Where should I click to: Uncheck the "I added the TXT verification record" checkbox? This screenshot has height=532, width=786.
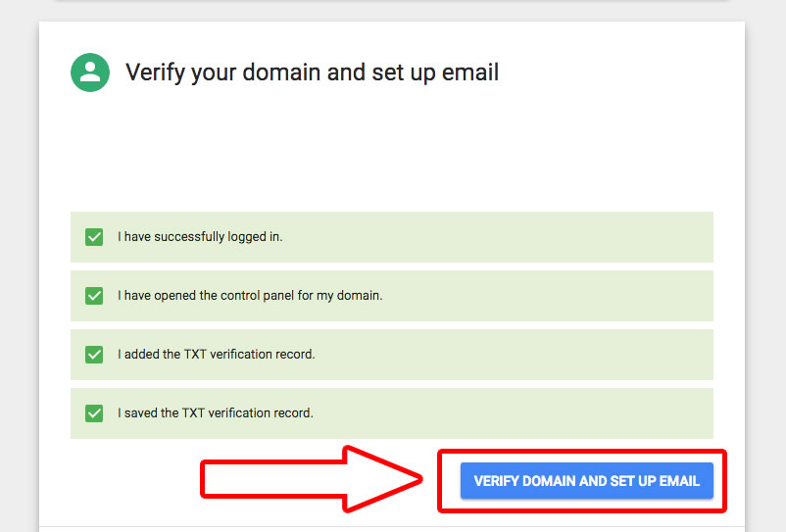pyautogui.click(x=94, y=355)
